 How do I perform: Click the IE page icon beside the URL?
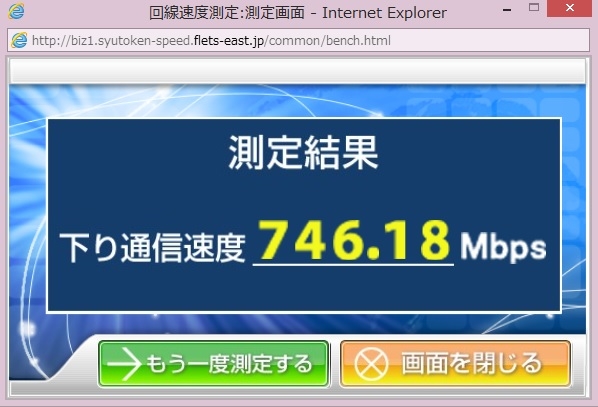tap(19, 40)
